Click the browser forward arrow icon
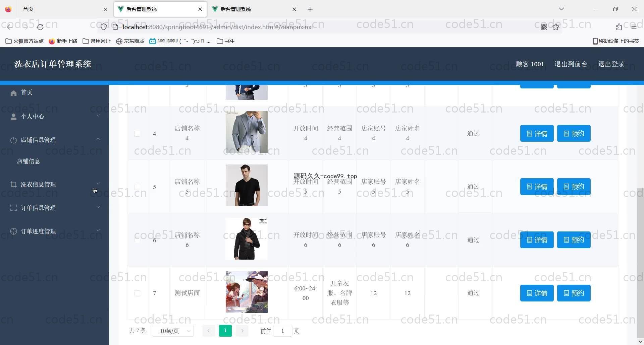 click(25, 27)
